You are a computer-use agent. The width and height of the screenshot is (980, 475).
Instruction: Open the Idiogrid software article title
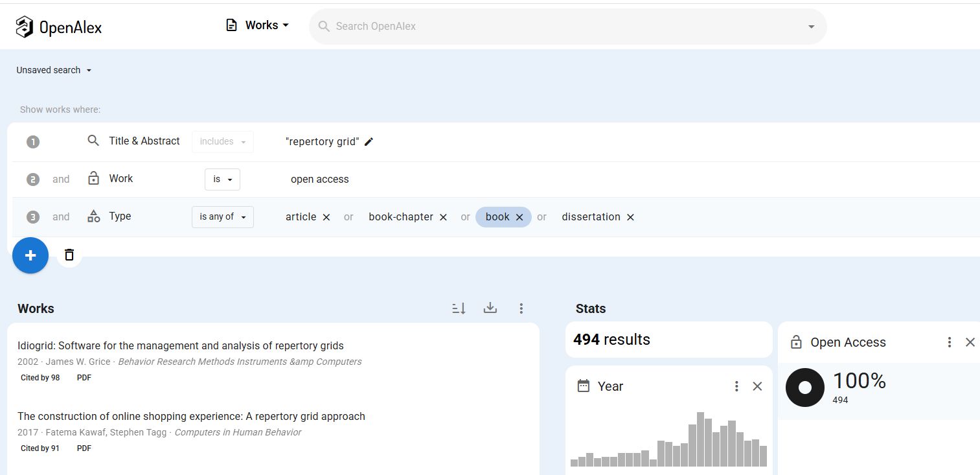point(180,345)
